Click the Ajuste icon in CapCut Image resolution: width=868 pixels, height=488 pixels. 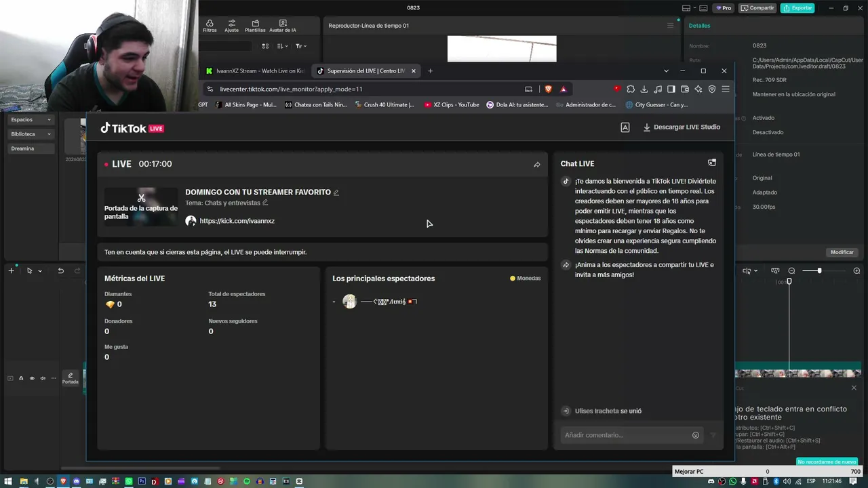tap(232, 26)
